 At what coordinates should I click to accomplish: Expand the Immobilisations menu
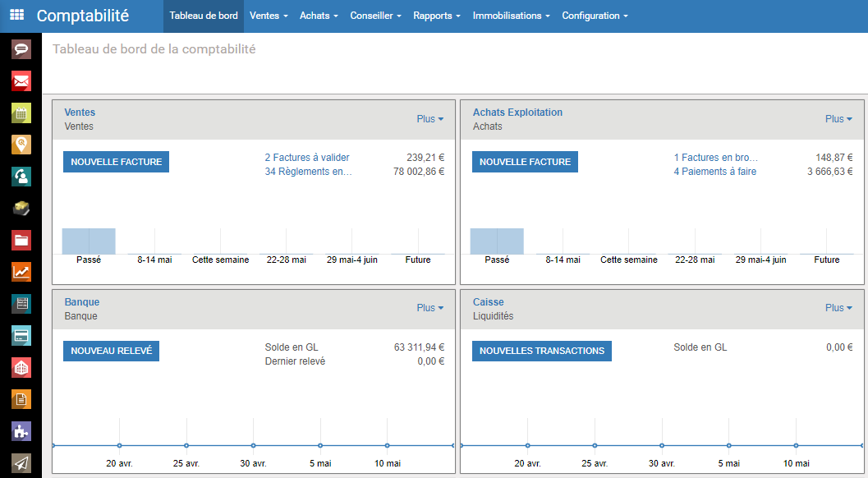[x=511, y=16]
